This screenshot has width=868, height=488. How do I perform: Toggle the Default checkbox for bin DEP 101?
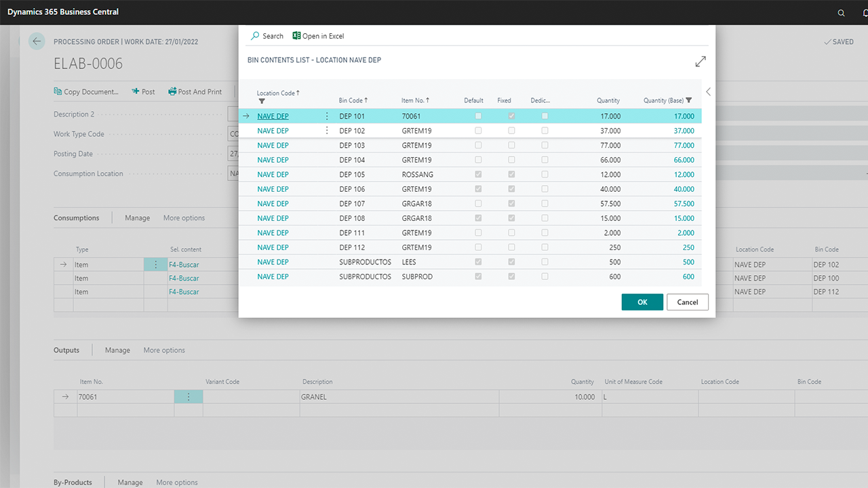tap(478, 116)
